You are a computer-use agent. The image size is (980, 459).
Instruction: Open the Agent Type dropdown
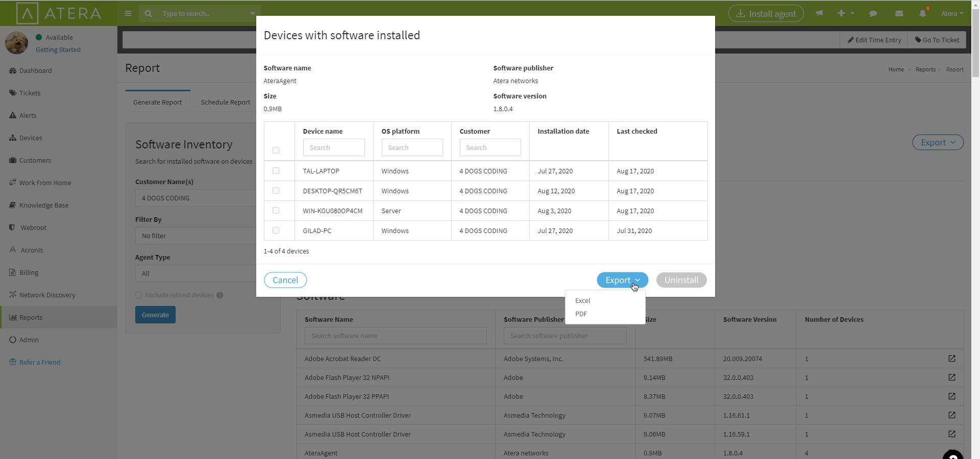click(x=196, y=273)
